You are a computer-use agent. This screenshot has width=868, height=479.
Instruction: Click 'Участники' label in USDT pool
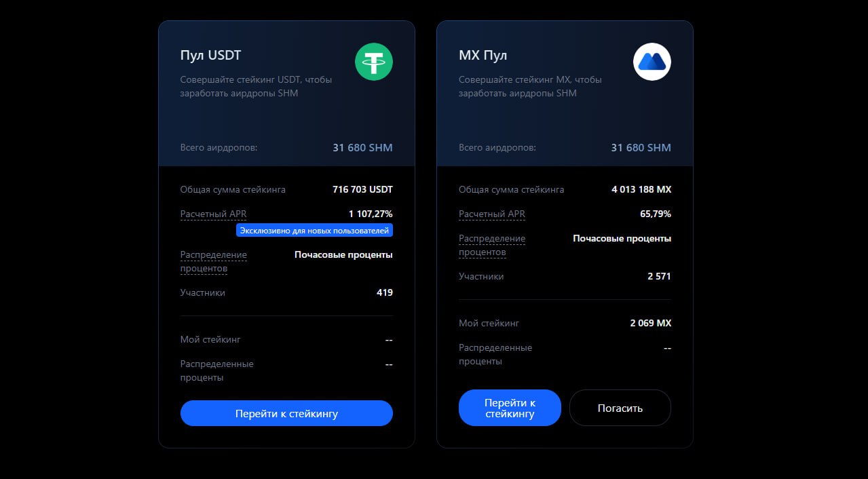tap(202, 292)
